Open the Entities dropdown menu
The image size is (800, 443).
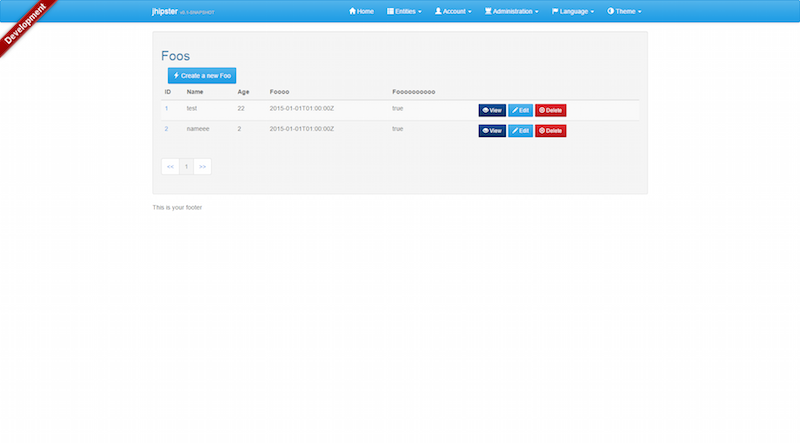tap(404, 11)
